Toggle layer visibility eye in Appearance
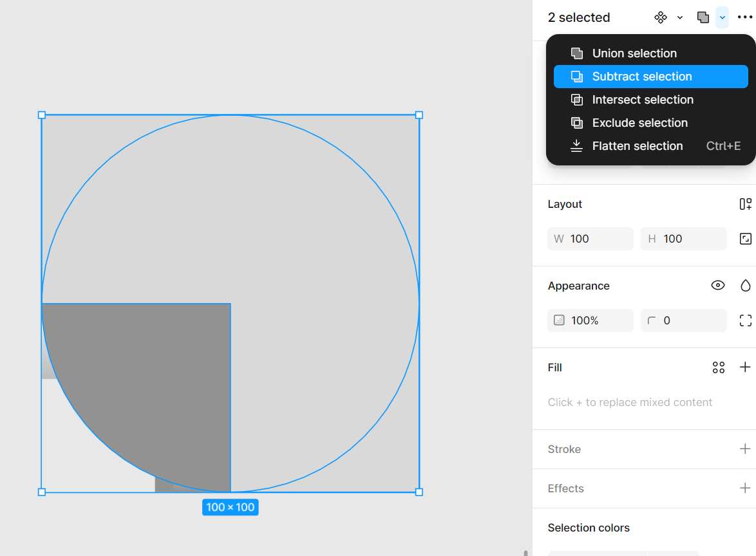Screen dimensions: 756x556 coord(718,286)
